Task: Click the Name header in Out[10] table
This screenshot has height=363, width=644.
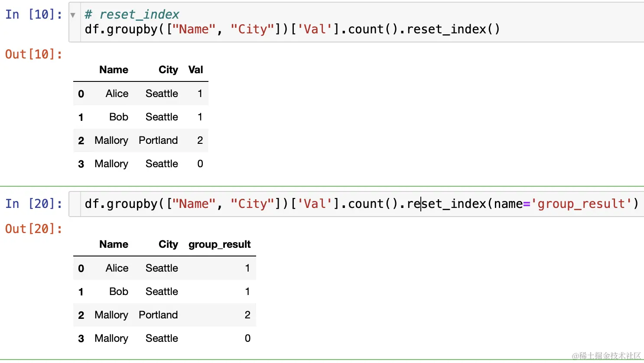Action: point(114,70)
